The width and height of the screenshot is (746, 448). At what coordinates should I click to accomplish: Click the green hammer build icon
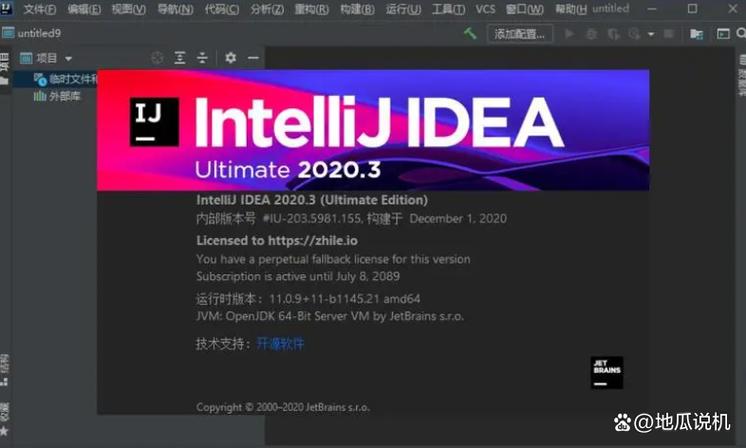470,33
